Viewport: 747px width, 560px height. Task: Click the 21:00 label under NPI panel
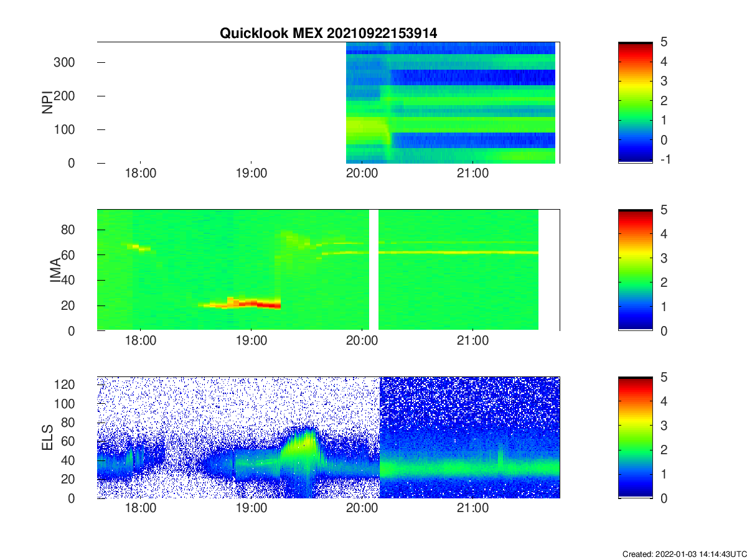(x=472, y=174)
